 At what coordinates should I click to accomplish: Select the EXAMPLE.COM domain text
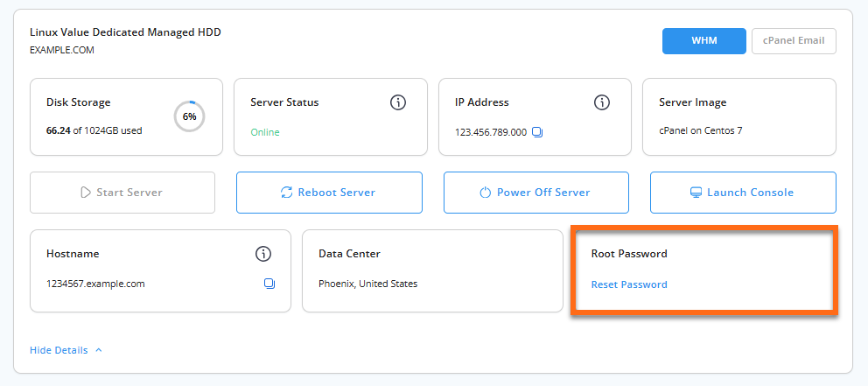[62, 50]
